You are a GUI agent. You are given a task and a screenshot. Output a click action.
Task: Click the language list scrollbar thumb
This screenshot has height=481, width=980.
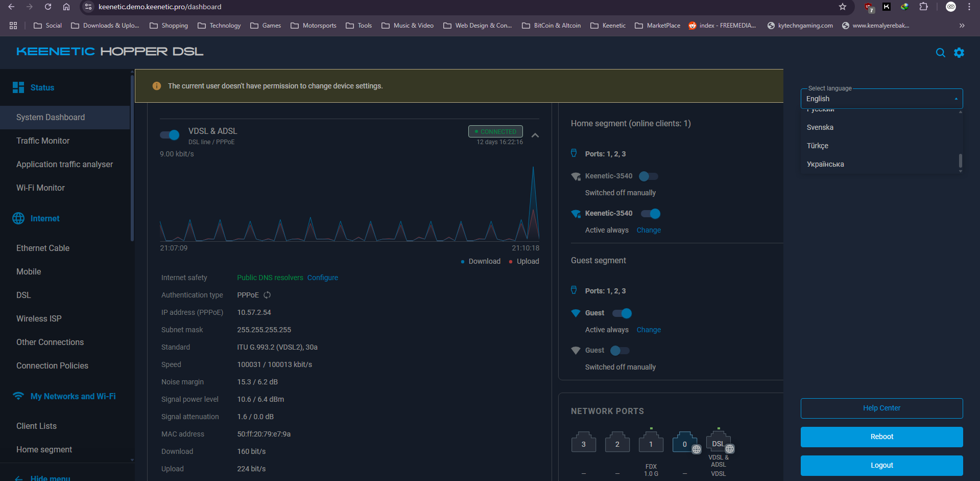961,161
